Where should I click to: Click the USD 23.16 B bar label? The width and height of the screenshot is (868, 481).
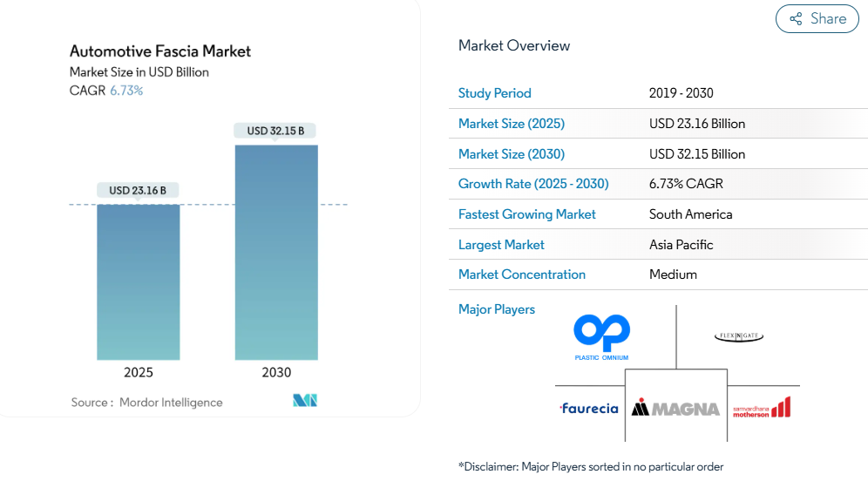(x=138, y=190)
